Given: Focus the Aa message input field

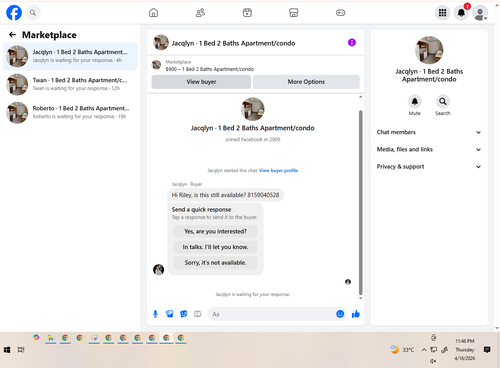Looking at the screenshot, I should tap(272, 314).
